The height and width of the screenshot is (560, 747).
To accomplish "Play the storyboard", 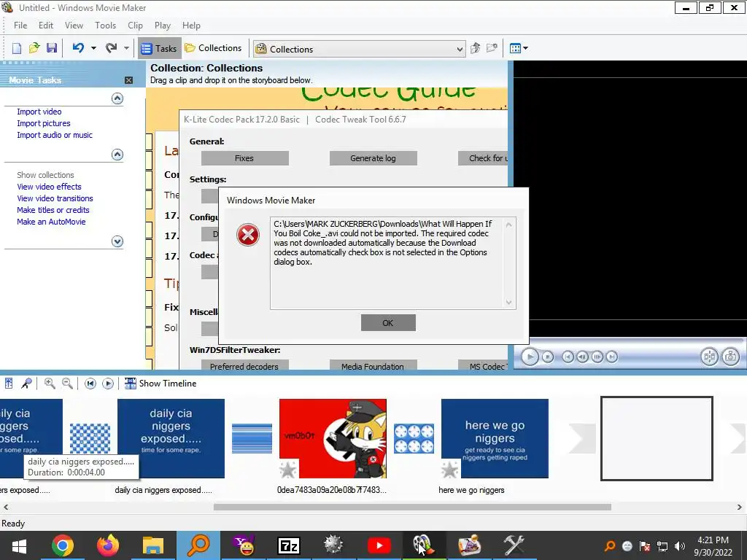I will [x=108, y=384].
